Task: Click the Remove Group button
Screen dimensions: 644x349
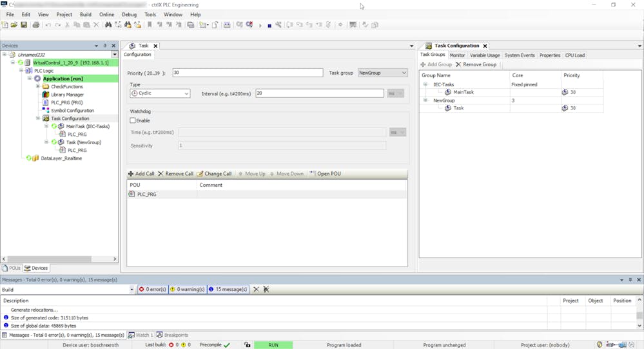Action: (x=476, y=64)
